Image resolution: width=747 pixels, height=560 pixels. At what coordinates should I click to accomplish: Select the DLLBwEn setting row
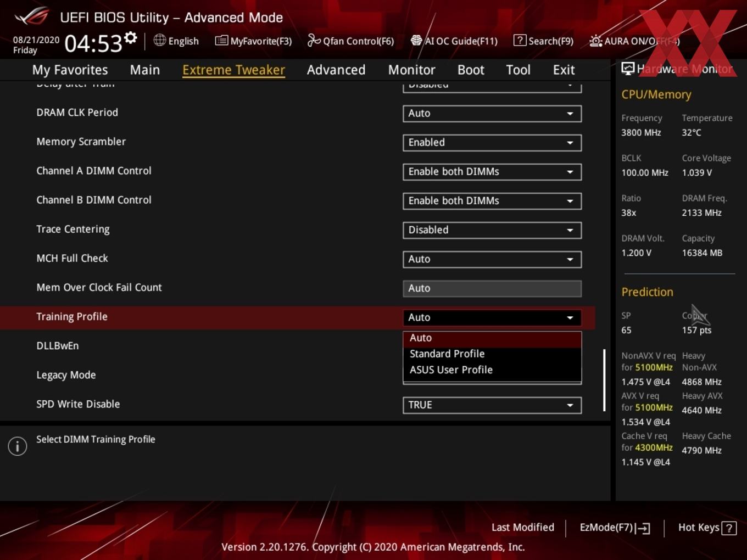[297, 346]
